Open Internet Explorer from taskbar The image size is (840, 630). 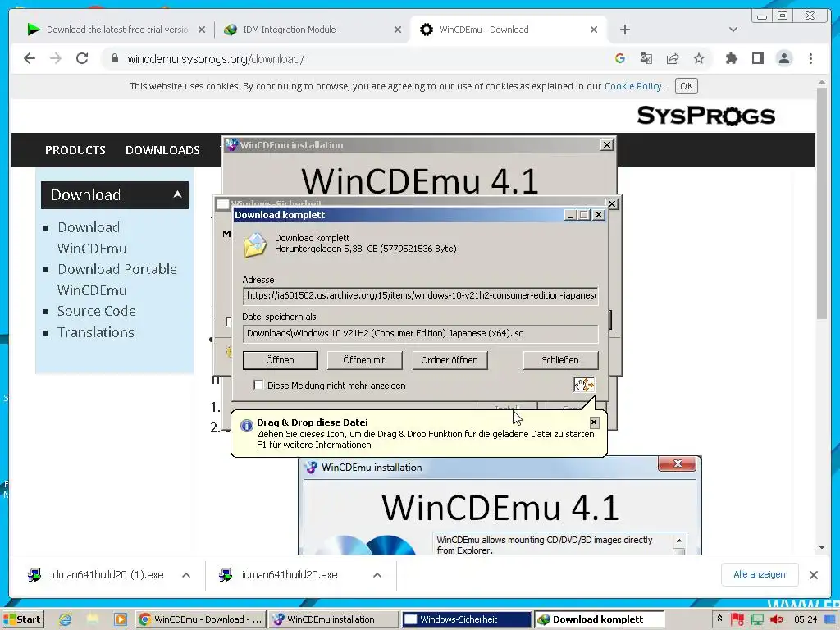coord(66,619)
